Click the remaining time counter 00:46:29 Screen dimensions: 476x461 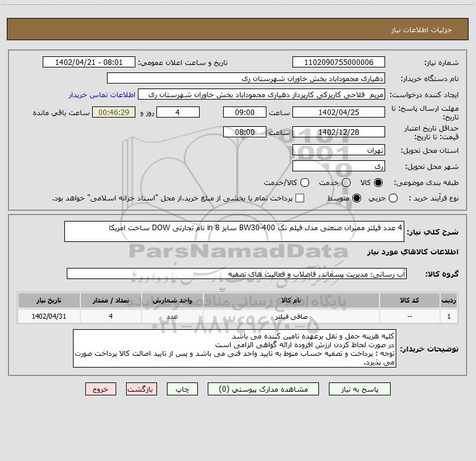coord(114,113)
